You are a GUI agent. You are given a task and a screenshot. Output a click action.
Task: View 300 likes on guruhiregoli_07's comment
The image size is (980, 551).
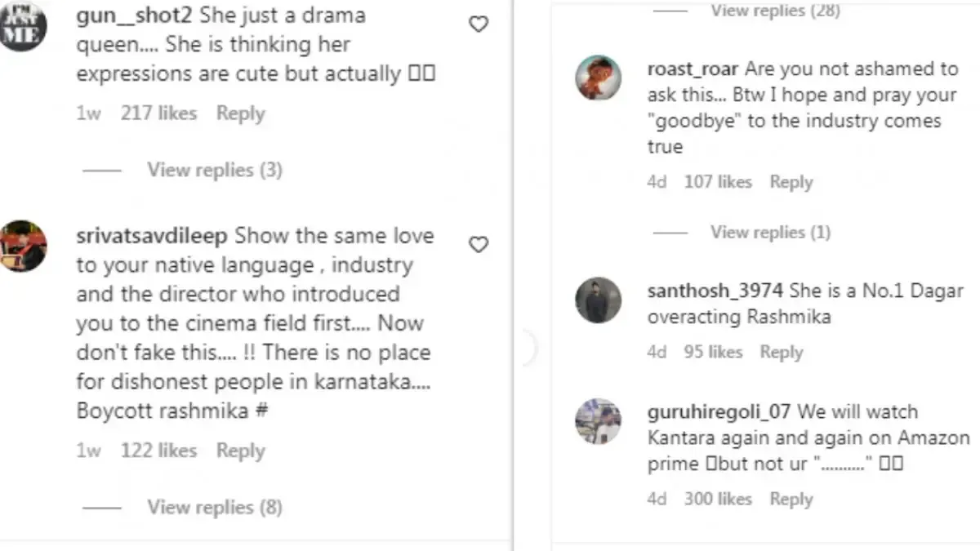point(719,499)
